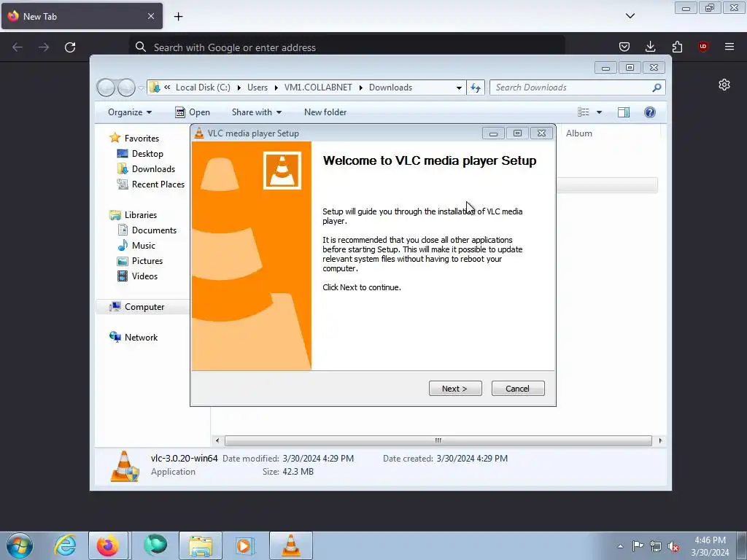Open Recent Places in Favorites
747x560 pixels.
click(x=158, y=184)
